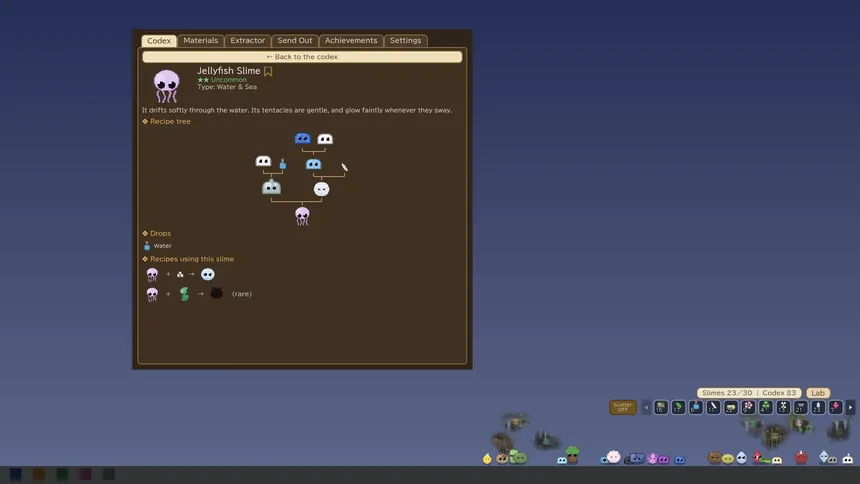Select the material slot showing count 16

click(x=661, y=407)
